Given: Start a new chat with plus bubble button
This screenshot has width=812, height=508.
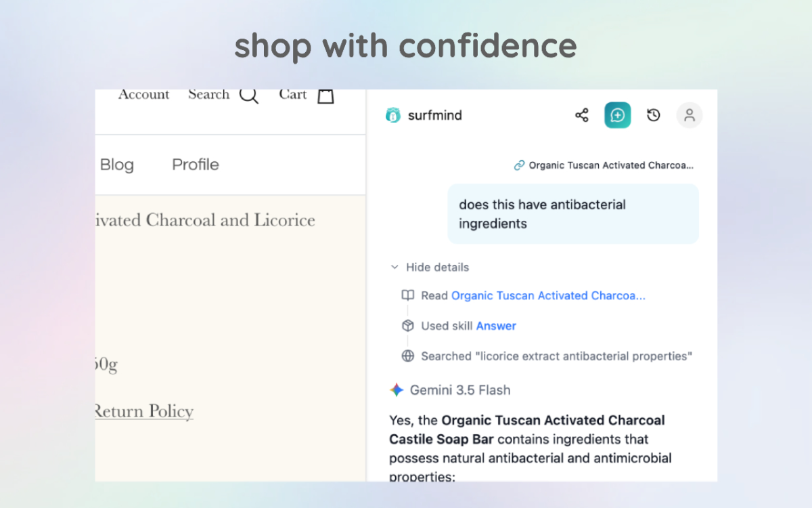Looking at the screenshot, I should pyautogui.click(x=617, y=115).
